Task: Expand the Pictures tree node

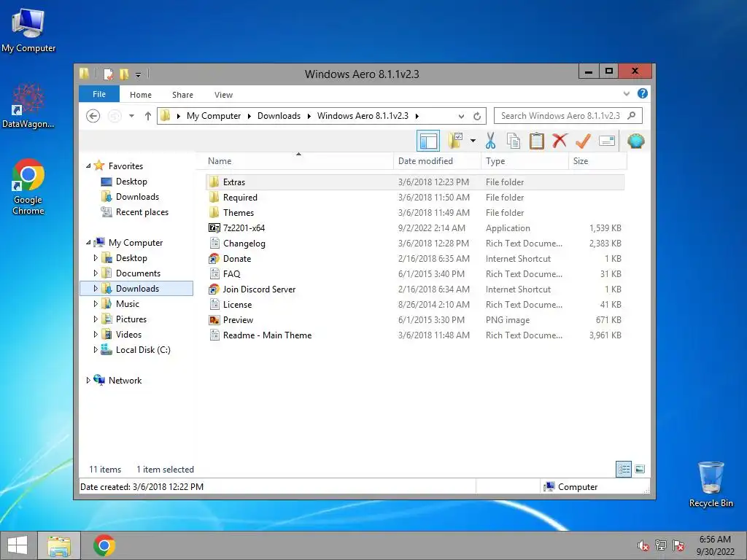Action: pos(96,319)
